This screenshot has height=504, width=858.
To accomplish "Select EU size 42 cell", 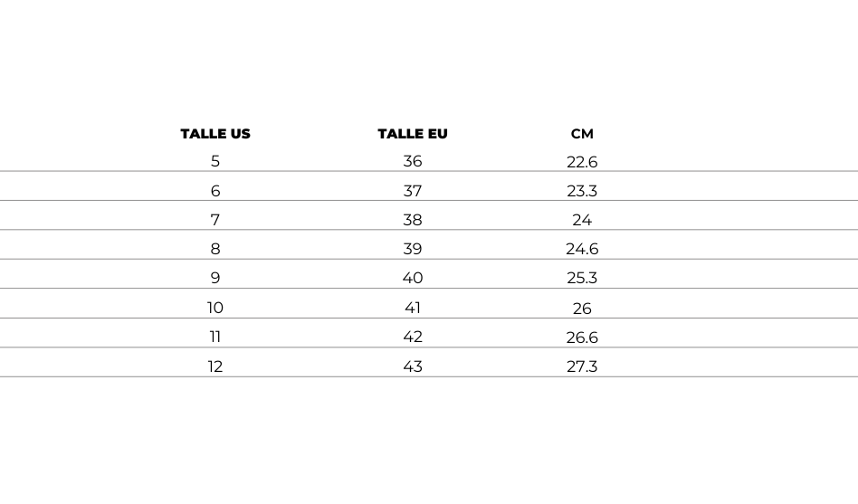I will pyautogui.click(x=413, y=337).
